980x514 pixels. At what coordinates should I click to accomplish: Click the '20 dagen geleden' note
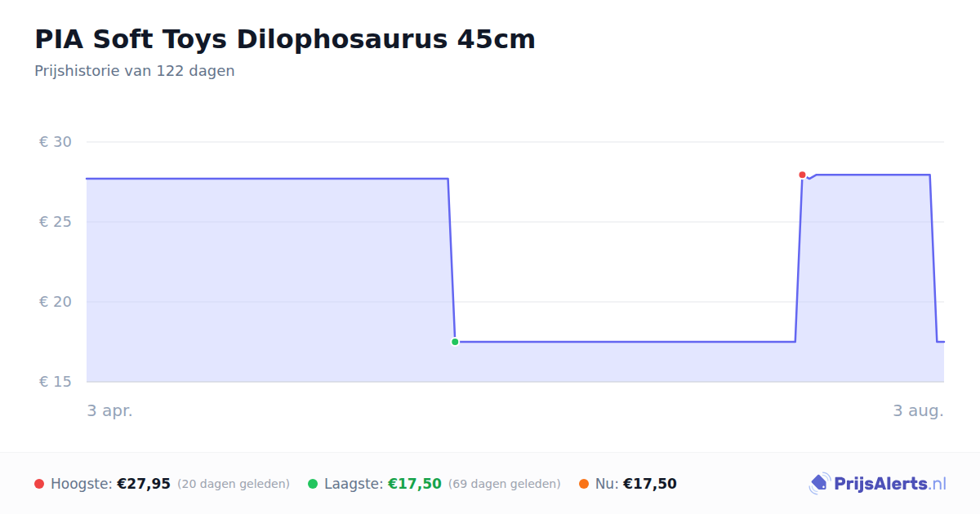tap(234, 484)
